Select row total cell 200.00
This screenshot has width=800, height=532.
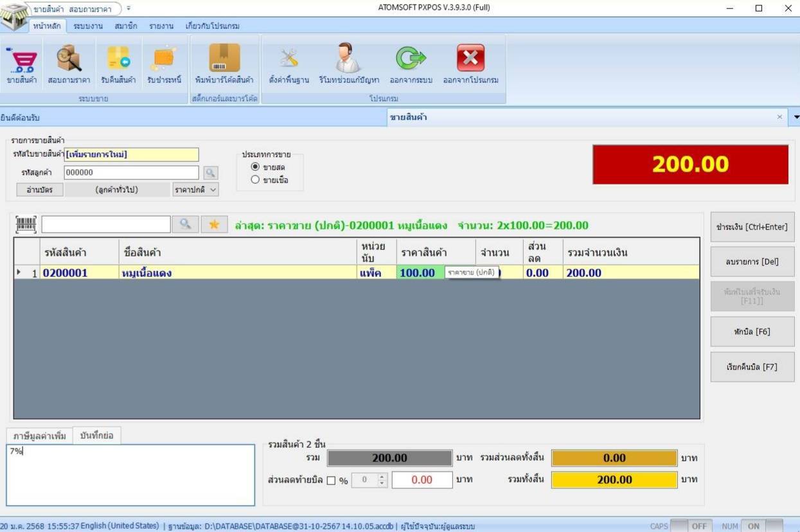click(x=631, y=272)
